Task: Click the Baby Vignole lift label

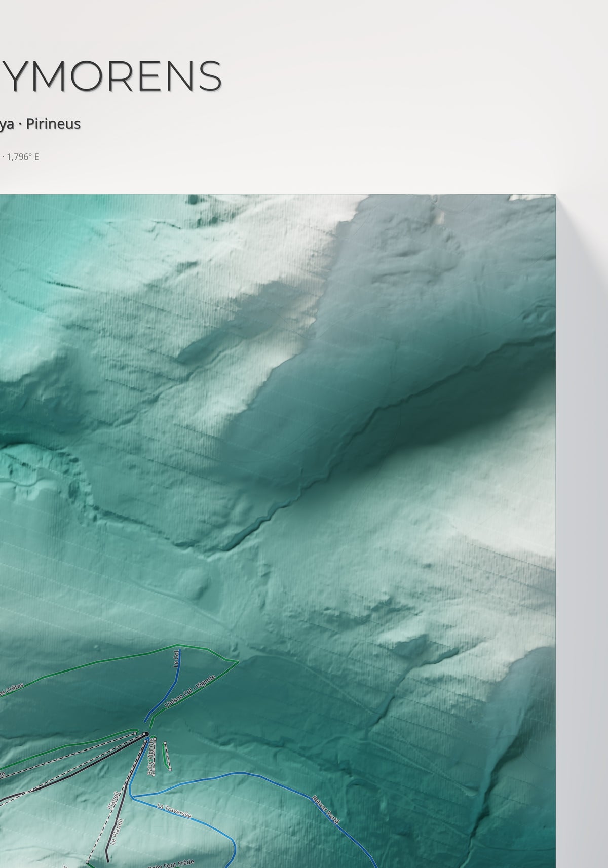Action: (x=150, y=757)
